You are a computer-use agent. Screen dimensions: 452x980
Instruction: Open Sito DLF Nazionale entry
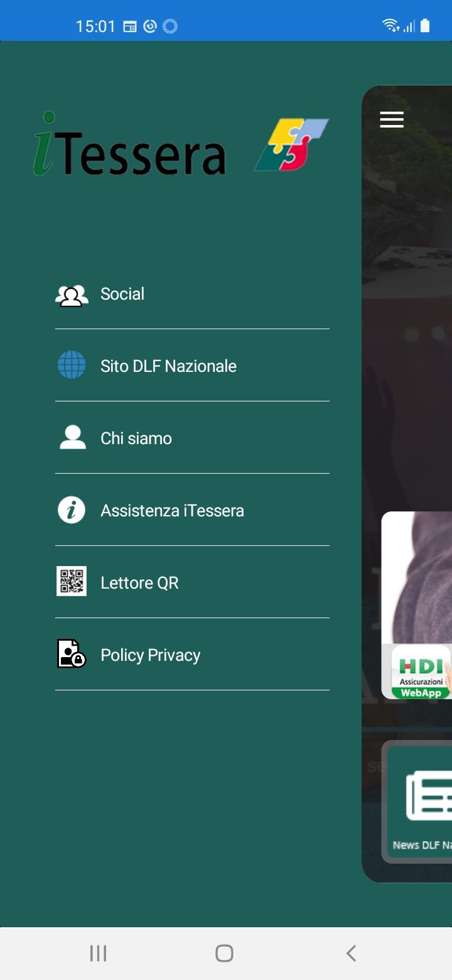click(192, 366)
